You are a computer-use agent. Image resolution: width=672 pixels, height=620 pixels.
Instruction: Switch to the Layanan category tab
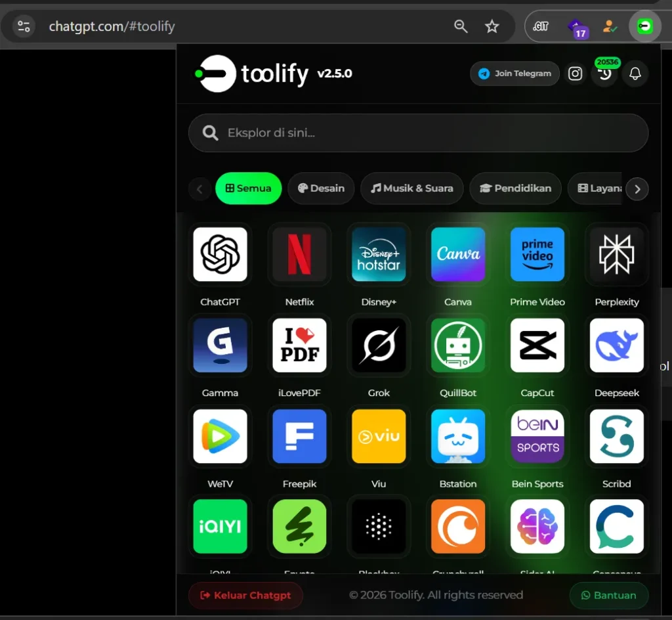(595, 188)
